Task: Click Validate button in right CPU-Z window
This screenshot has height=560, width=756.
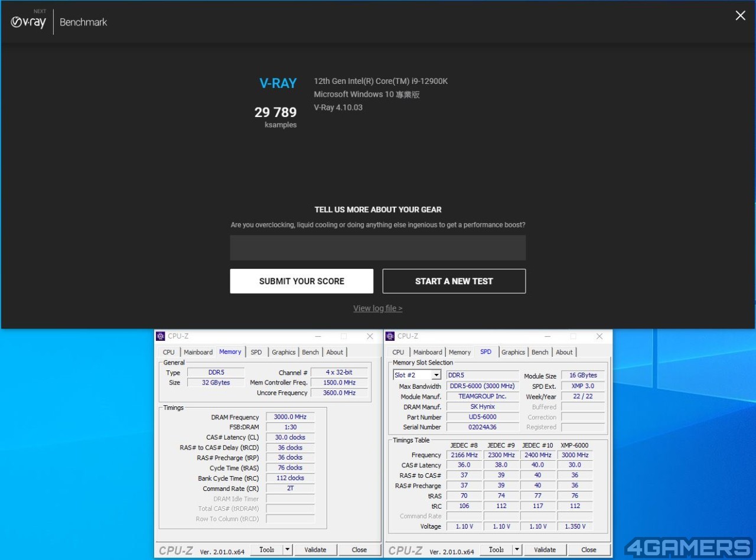Action: [545, 549]
